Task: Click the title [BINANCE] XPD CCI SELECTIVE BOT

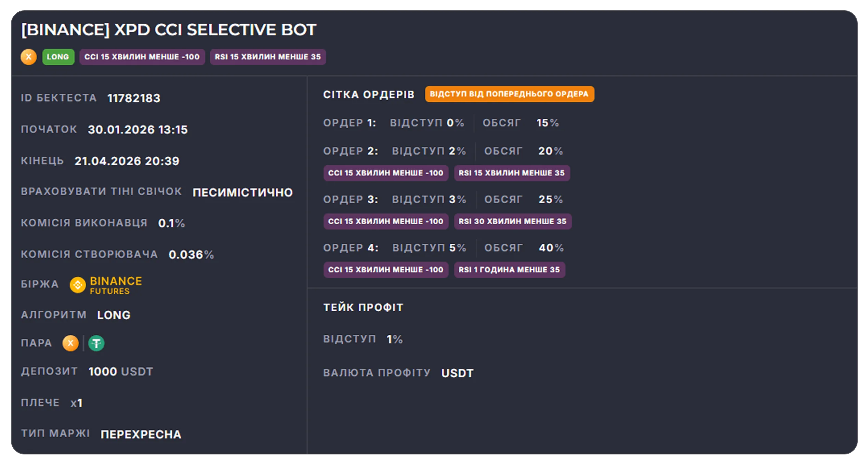Action: point(169,30)
